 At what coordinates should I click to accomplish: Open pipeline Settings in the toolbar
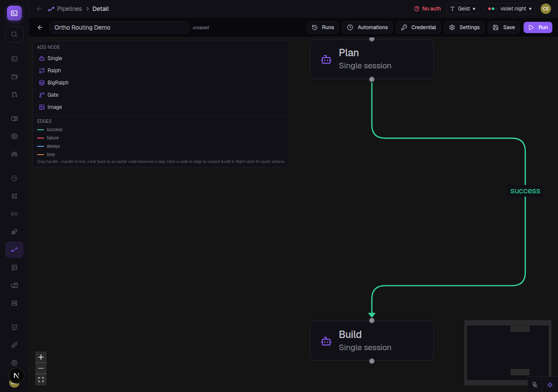pyautogui.click(x=464, y=27)
